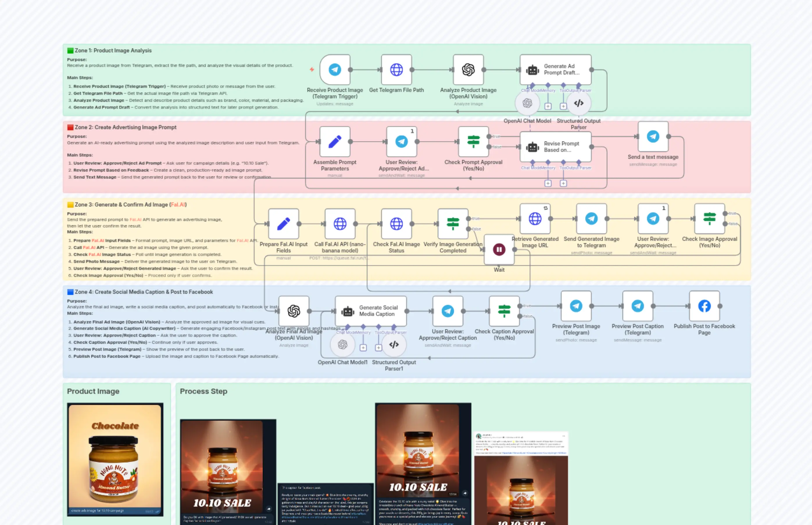812x525 pixels.
Task: Click the plus connector under Revise Prompt node
Action: click(x=548, y=183)
